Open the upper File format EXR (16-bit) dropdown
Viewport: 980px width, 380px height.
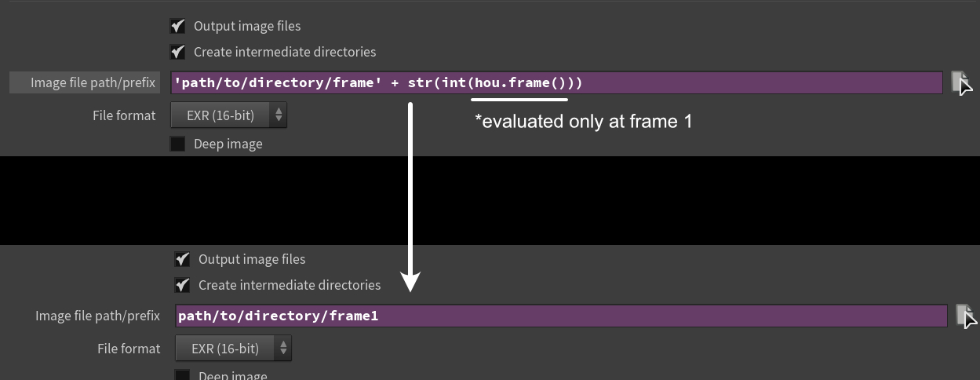228,115
